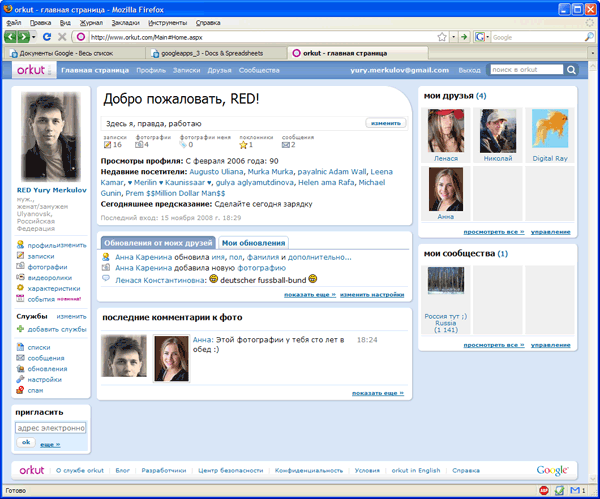Image resolution: width=600 pixels, height=499 pixels.
Task: Click the ok button in the invite box
Action: [x=26, y=442]
